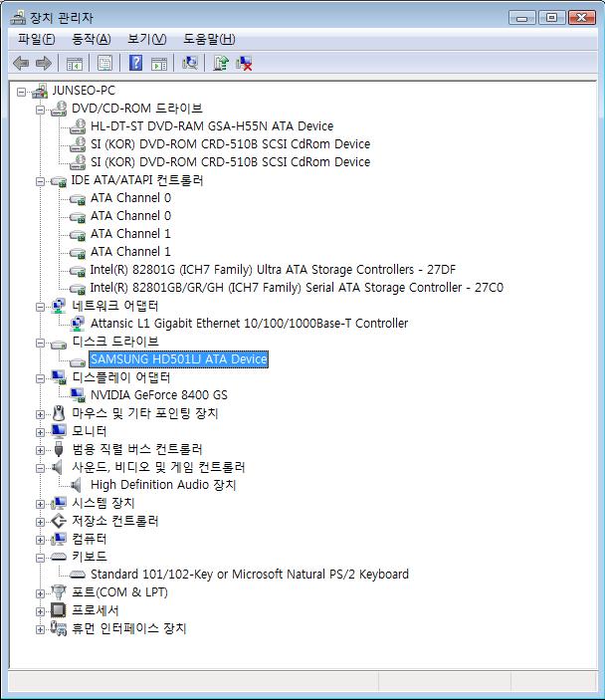Screen dimensions: 605x700
Task: Click the uninstall device icon with red X
Action: [x=244, y=63]
